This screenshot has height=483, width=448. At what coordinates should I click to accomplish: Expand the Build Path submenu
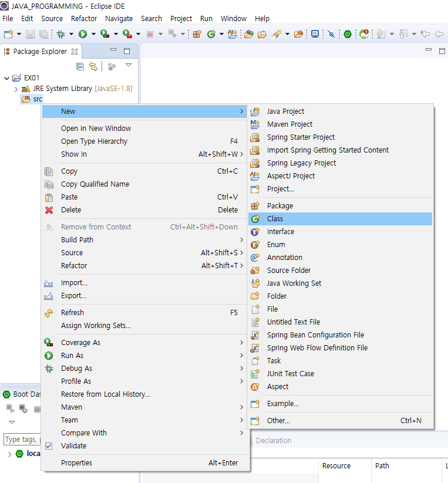tap(145, 240)
